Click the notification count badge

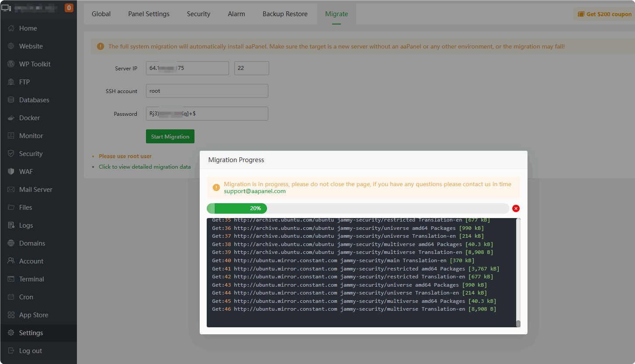point(69,8)
